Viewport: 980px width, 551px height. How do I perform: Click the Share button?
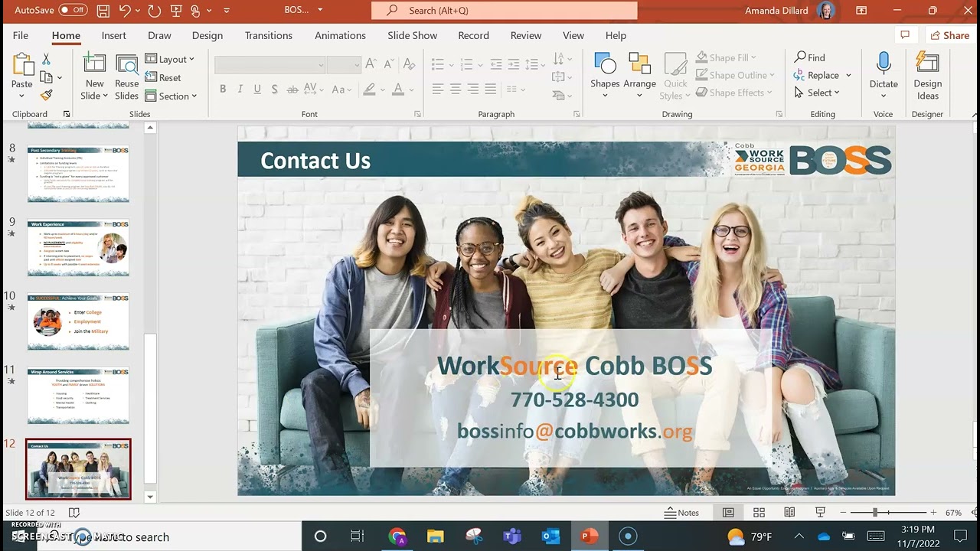(949, 35)
